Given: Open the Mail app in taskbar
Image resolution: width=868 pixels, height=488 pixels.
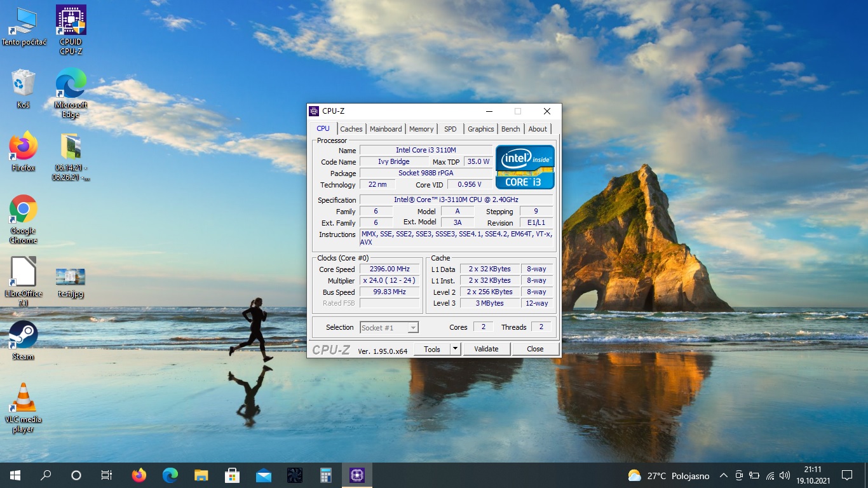Looking at the screenshot, I should click(264, 475).
